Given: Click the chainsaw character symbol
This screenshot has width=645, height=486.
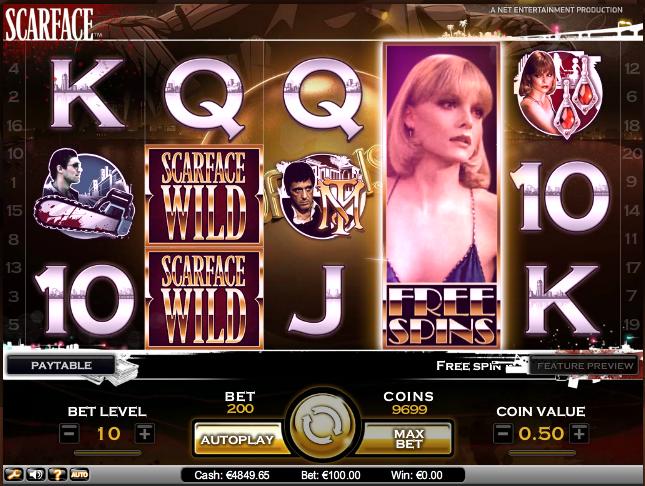Looking at the screenshot, I should click(85, 193).
